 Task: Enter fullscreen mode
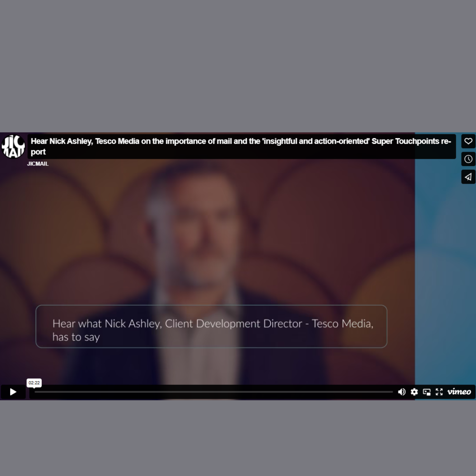439,392
